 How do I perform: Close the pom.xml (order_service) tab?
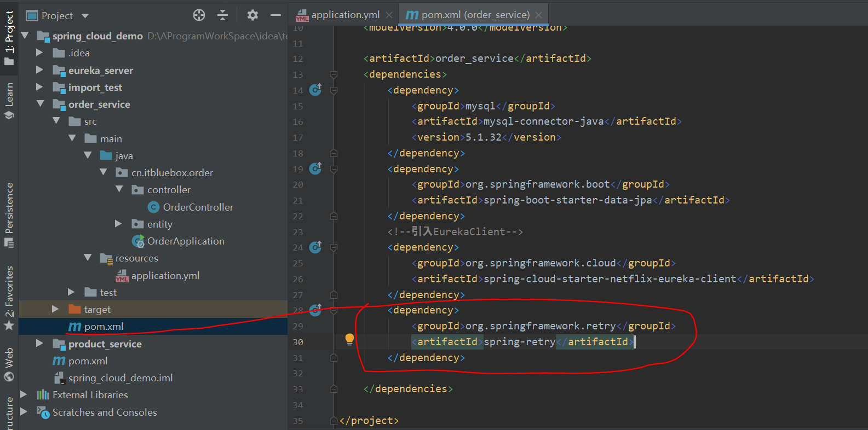[539, 15]
